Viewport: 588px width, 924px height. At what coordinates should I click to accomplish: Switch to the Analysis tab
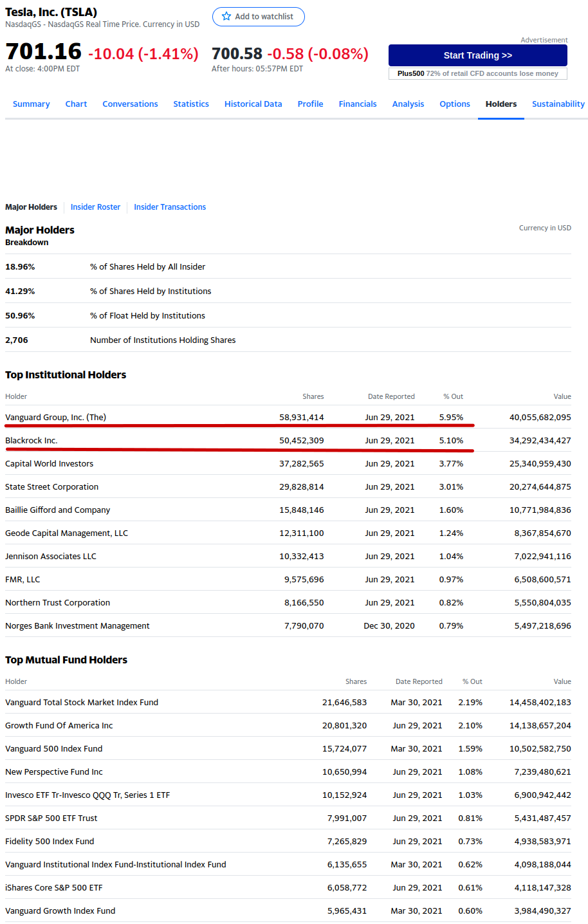(408, 104)
